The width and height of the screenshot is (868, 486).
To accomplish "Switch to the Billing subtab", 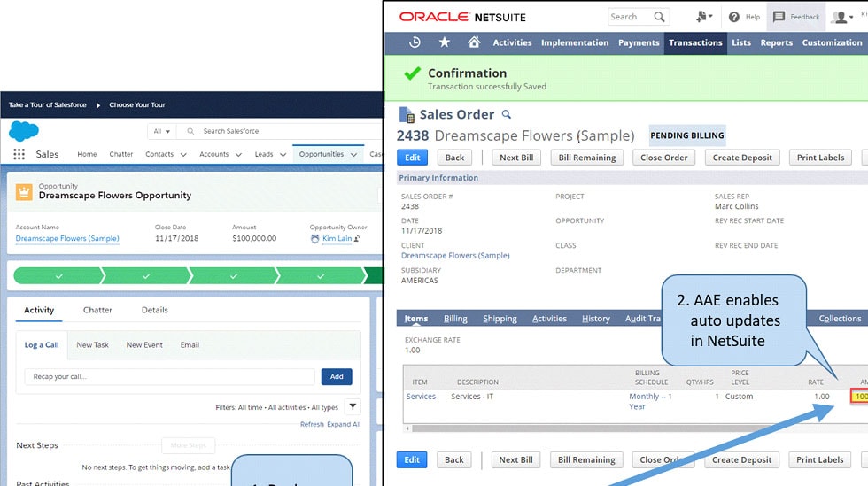I will [455, 319].
